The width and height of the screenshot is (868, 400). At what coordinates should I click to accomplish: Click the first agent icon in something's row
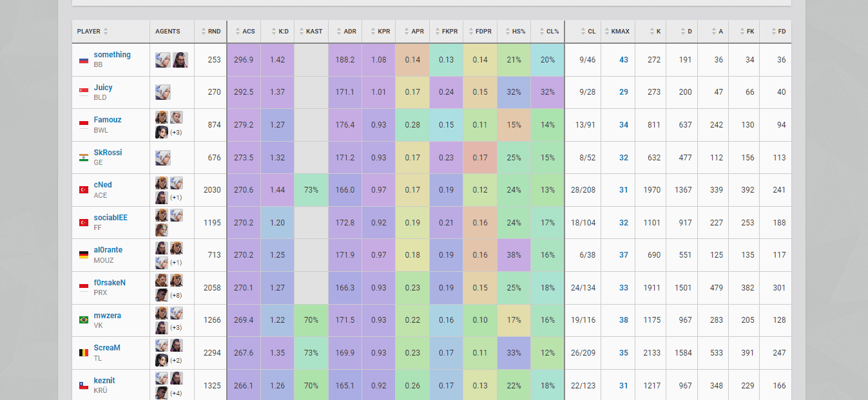(x=162, y=60)
